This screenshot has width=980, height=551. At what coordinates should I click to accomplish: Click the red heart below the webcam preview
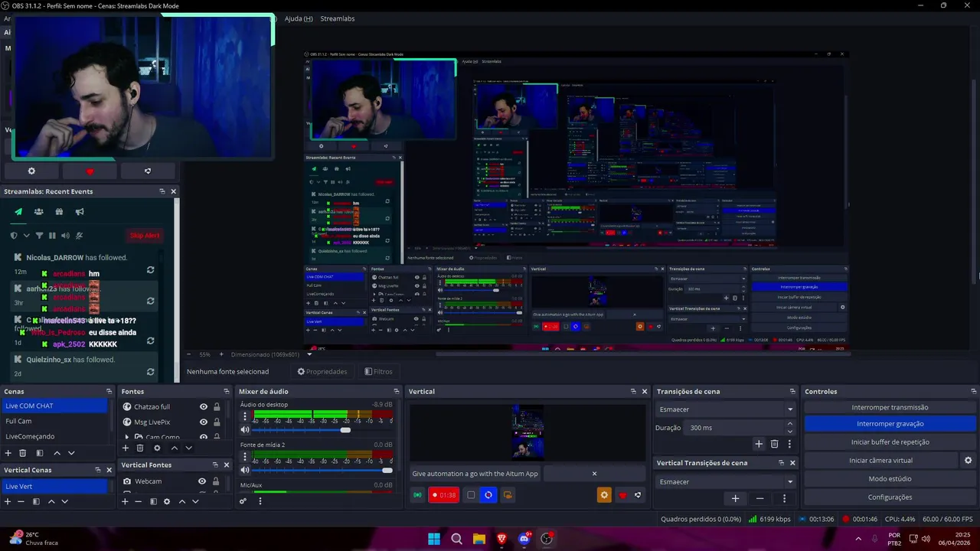[x=90, y=171]
